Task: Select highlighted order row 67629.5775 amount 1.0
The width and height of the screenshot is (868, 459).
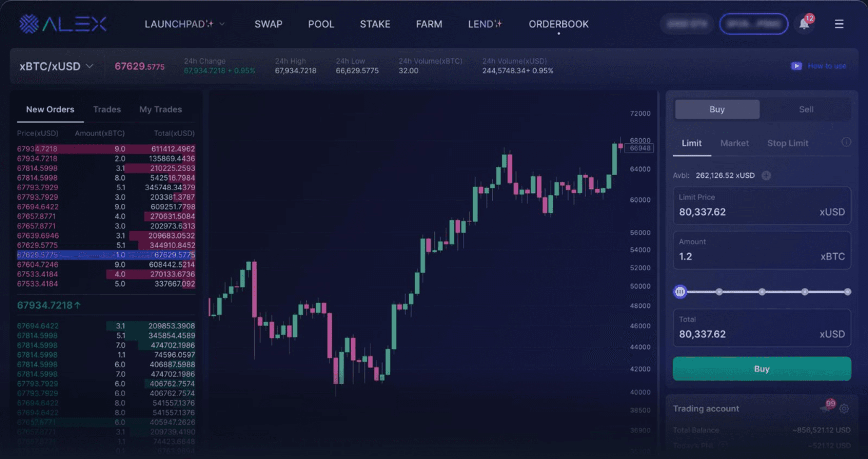Action: [106, 255]
